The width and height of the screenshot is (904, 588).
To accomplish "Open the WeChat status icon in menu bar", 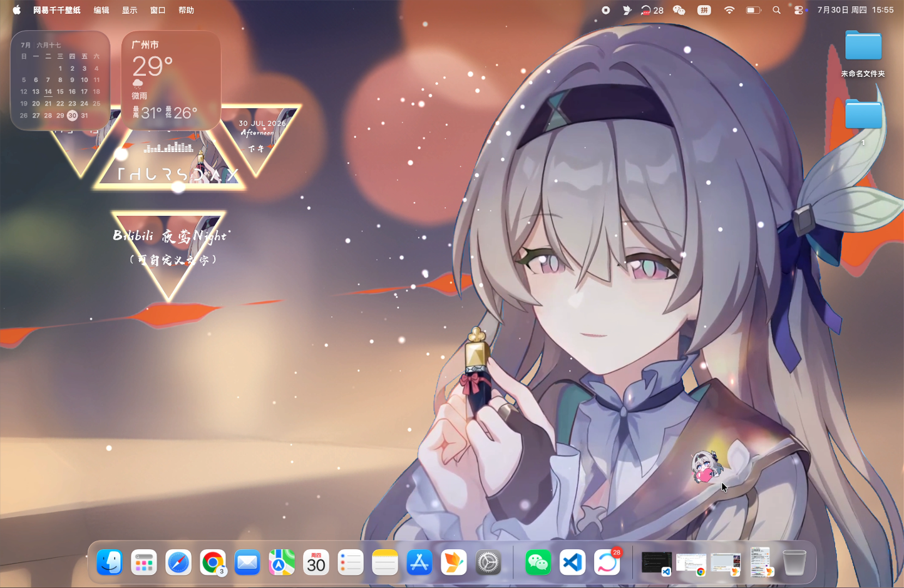I will [x=679, y=10].
